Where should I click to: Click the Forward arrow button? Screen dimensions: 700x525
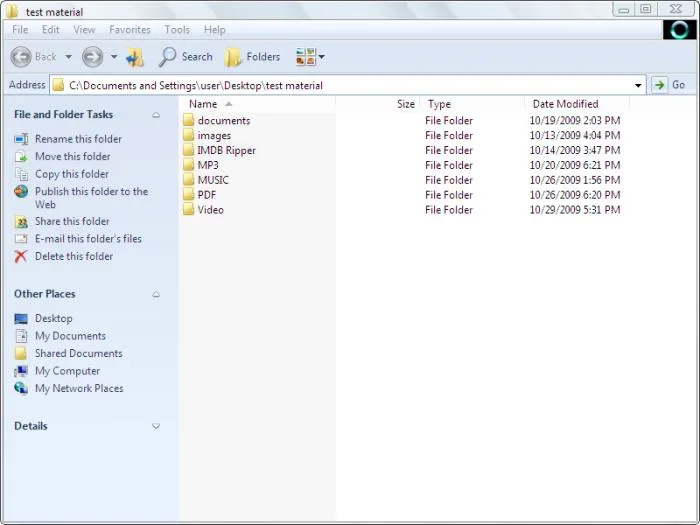tap(92, 57)
